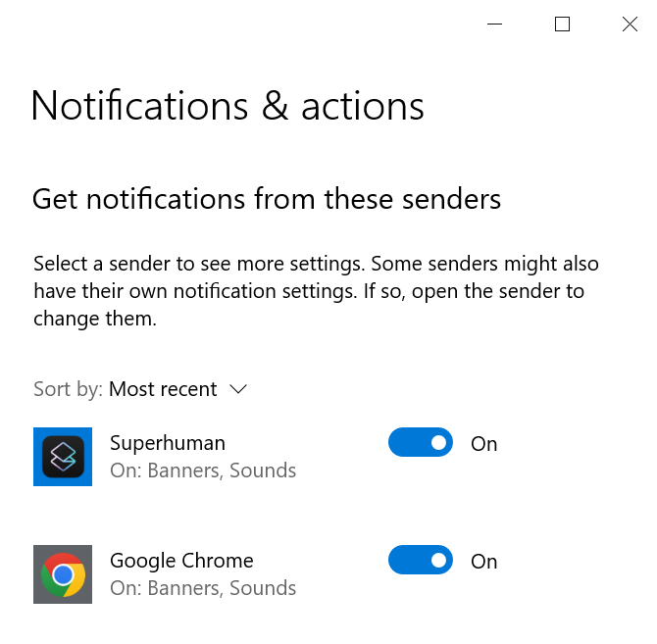Viewport: 657px width, 644px height.
Task: Click the On label beside Chrome toggle
Action: [x=484, y=562]
